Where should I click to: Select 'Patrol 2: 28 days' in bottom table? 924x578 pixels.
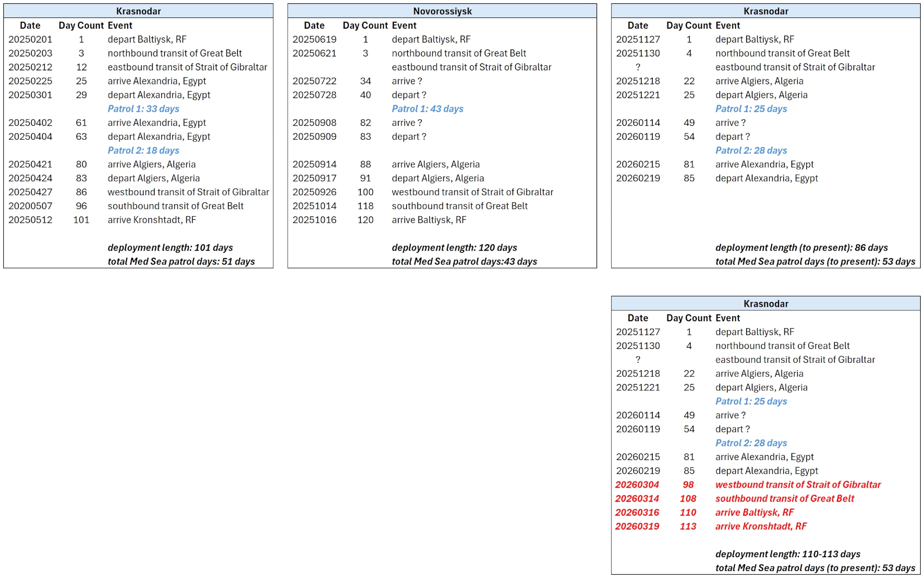point(751,443)
